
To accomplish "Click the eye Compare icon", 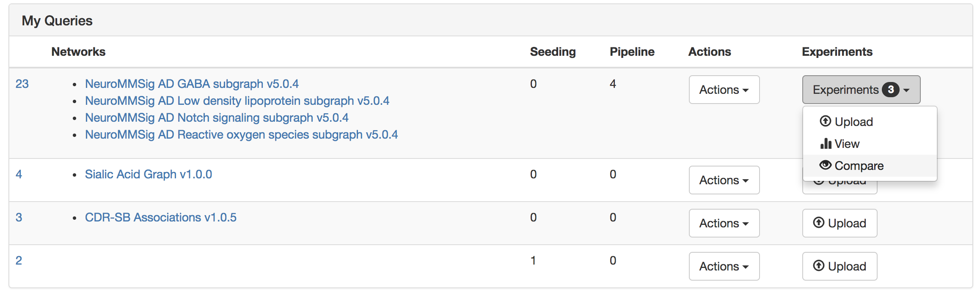I will click(x=825, y=165).
